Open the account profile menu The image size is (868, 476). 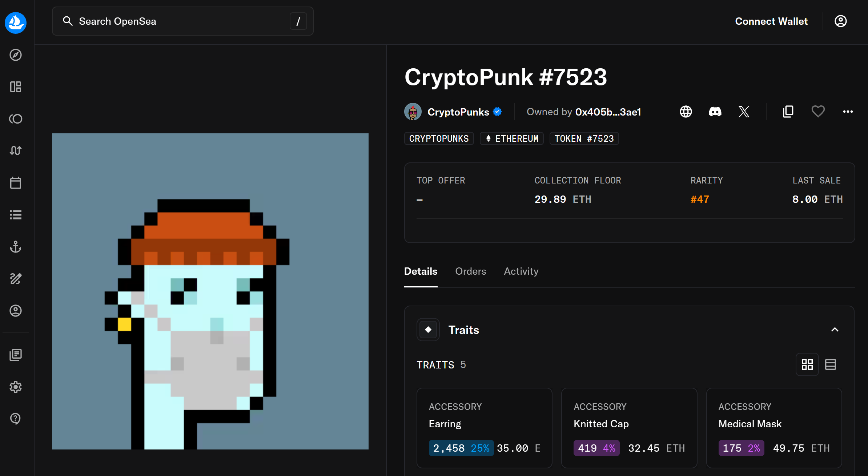(x=840, y=21)
